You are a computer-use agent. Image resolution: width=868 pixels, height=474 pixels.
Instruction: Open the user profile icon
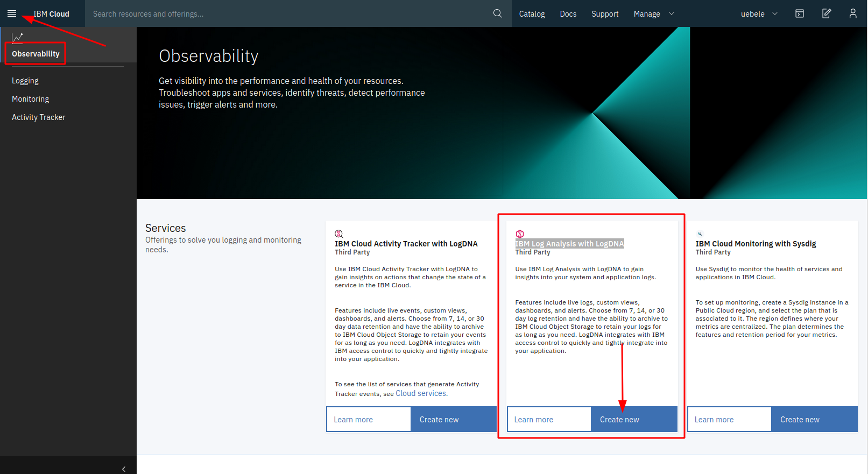[x=853, y=13]
